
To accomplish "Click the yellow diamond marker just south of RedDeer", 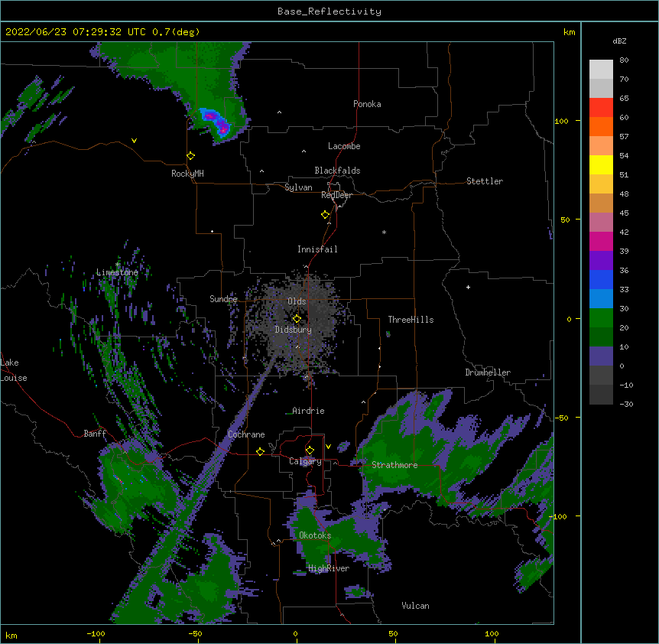I will pyautogui.click(x=326, y=215).
